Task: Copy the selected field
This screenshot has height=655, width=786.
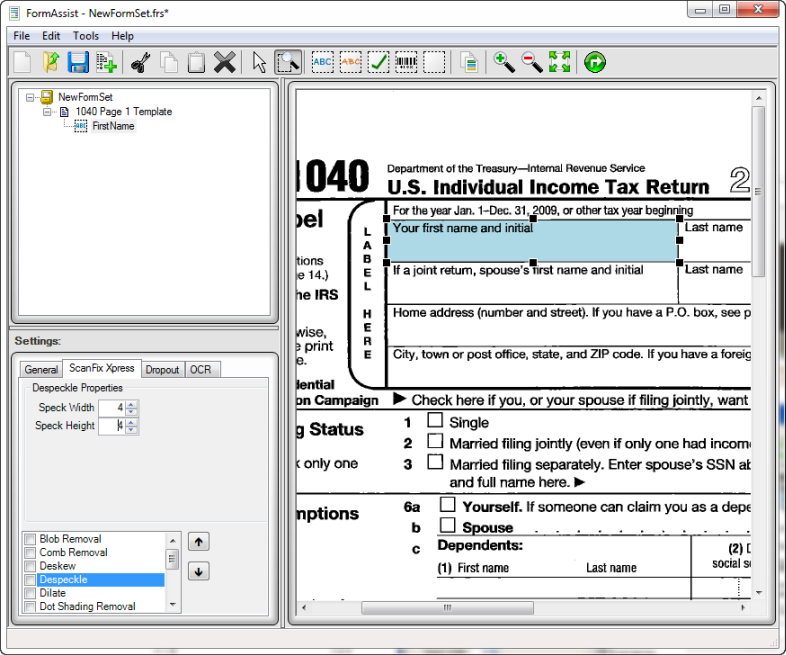Action: [168, 63]
